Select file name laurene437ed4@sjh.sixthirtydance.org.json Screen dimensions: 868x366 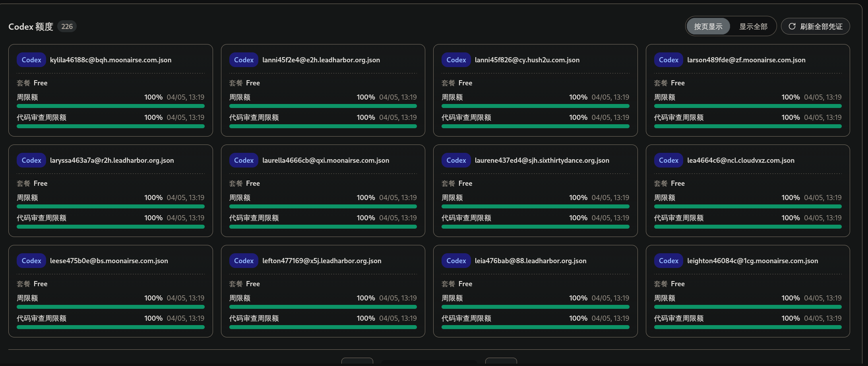tap(542, 160)
